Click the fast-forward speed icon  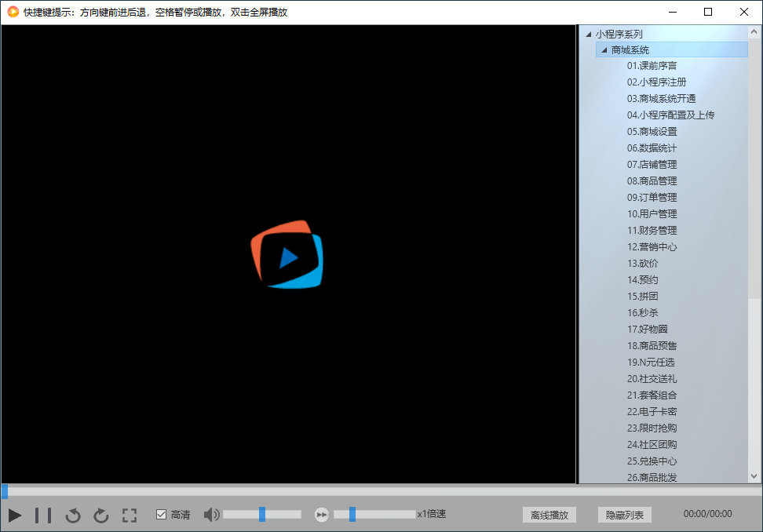coord(322,515)
